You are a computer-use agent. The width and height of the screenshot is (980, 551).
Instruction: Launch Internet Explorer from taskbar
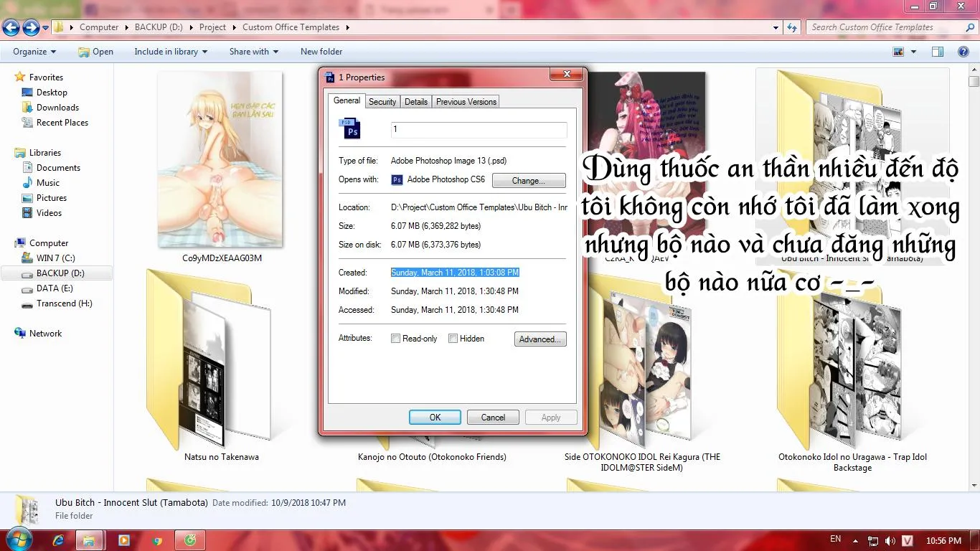(x=58, y=540)
